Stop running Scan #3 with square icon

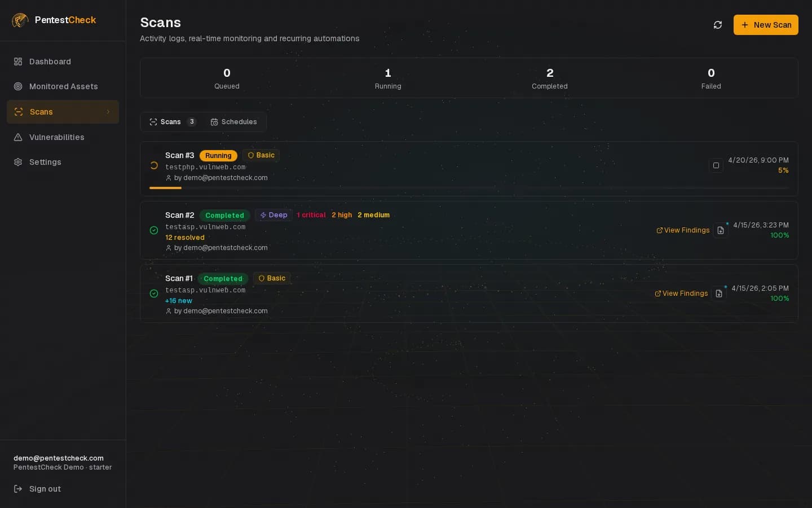point(716,165)
